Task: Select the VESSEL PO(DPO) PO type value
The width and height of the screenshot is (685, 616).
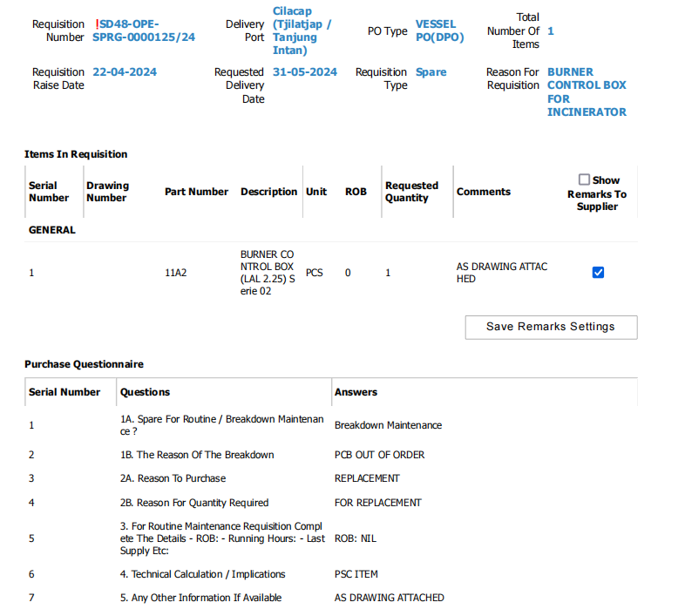Action: point(440,30)
